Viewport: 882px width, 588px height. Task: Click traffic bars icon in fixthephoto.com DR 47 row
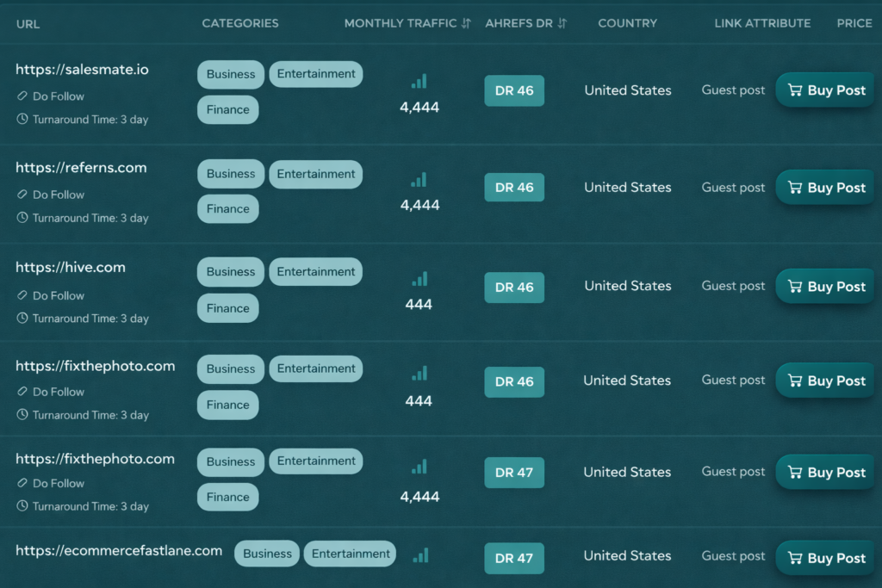pos(419,467)
